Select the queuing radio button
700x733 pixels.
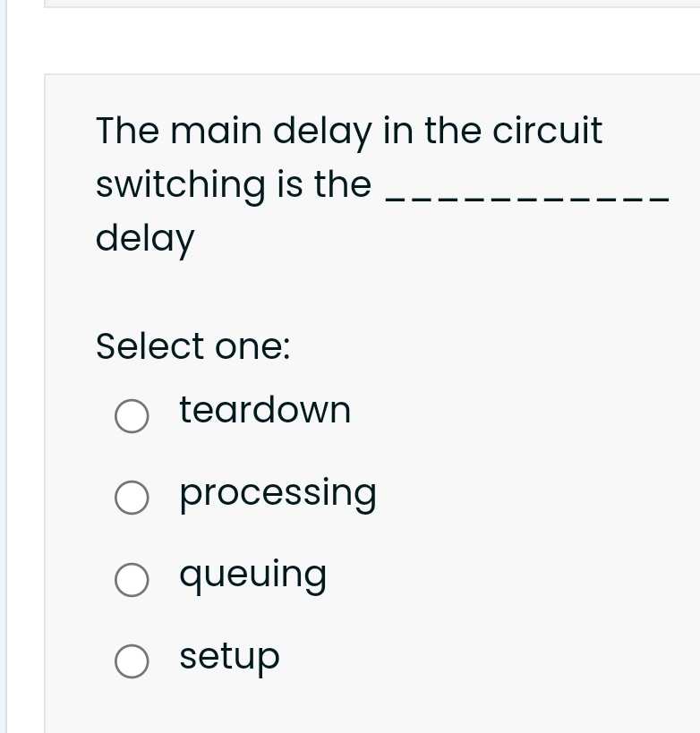(132, 580)
